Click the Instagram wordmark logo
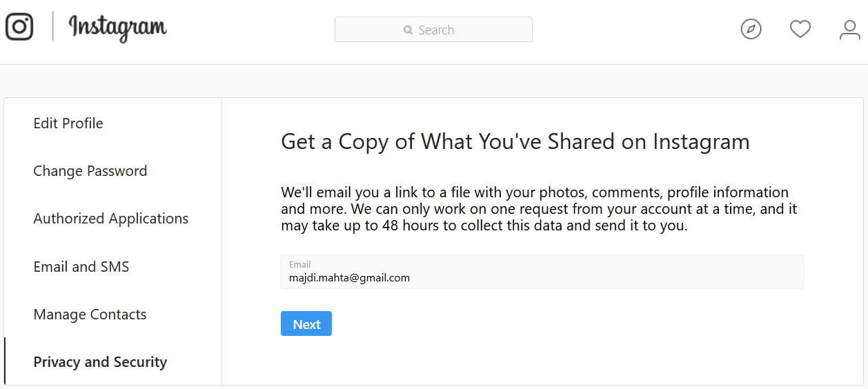 [117, 28]
